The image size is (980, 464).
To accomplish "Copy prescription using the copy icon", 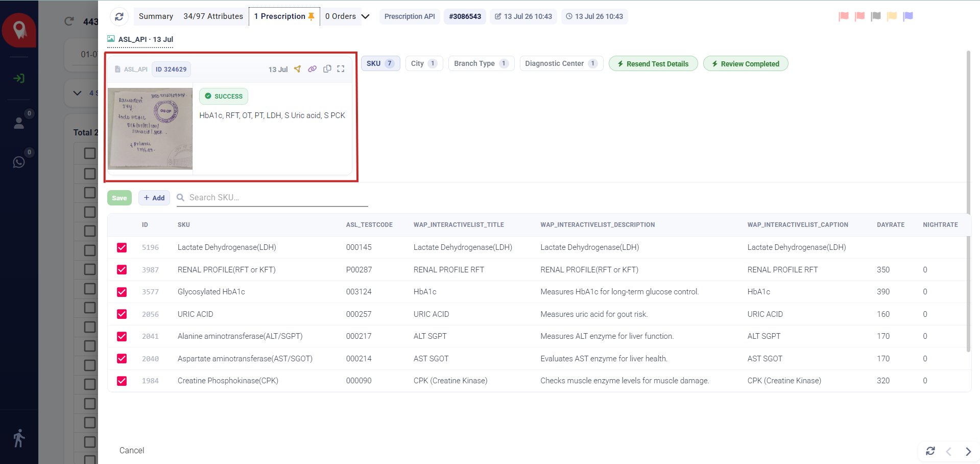I will pos(327,69).
